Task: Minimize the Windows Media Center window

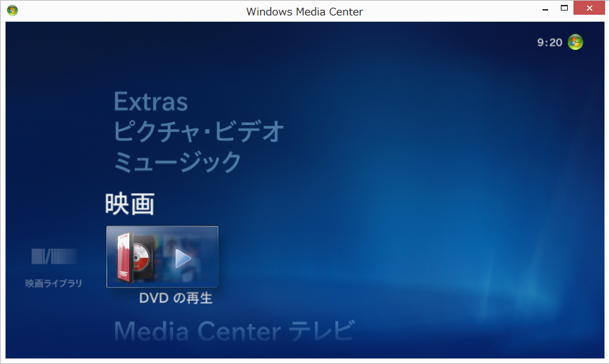Action: [545, 8]
